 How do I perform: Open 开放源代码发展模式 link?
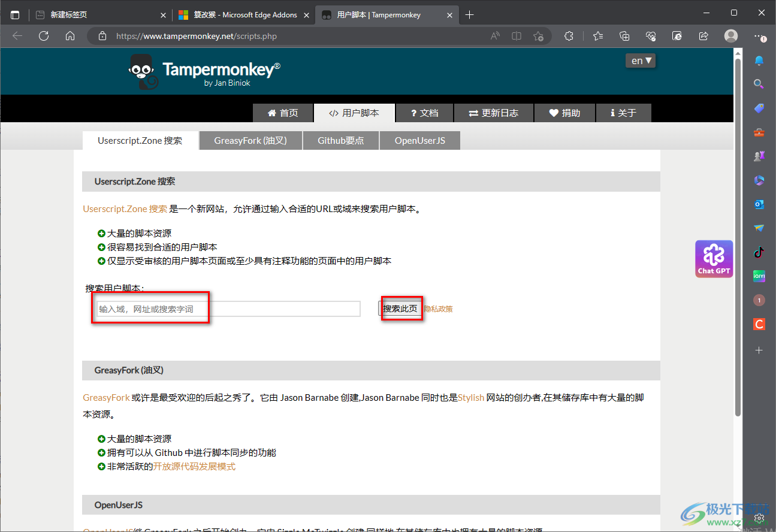pos(194,466)
